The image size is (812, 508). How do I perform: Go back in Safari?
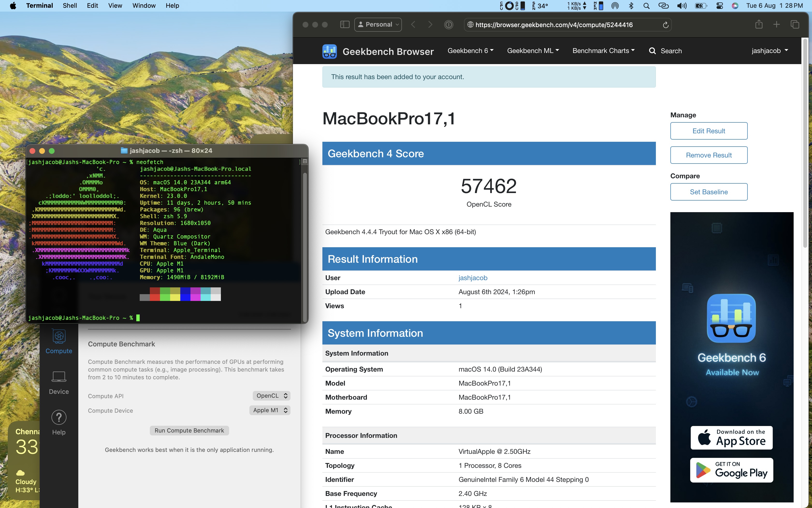(x=413, y=24)
